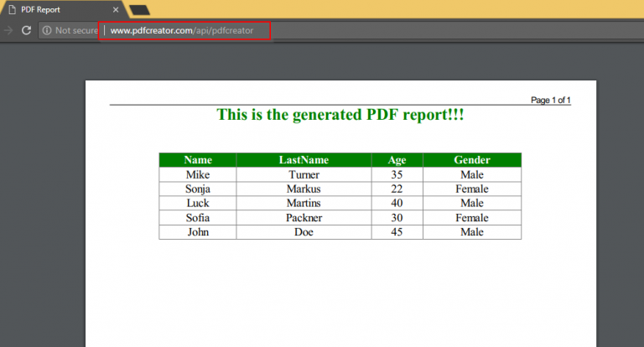Select the Packner last name cell
The image size is (644, 347).
(x=304, y=218)
